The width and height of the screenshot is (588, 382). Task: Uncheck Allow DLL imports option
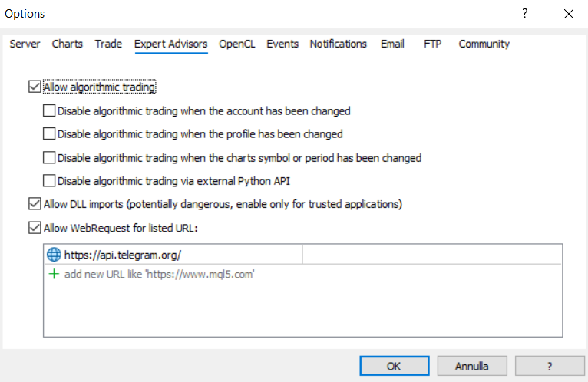[35, 204]
